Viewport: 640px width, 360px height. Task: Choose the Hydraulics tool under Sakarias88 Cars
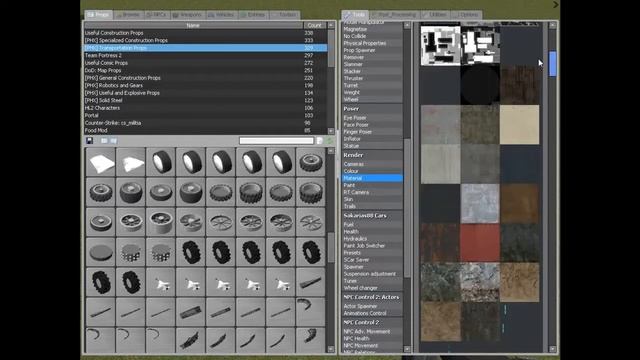[372, 239]
